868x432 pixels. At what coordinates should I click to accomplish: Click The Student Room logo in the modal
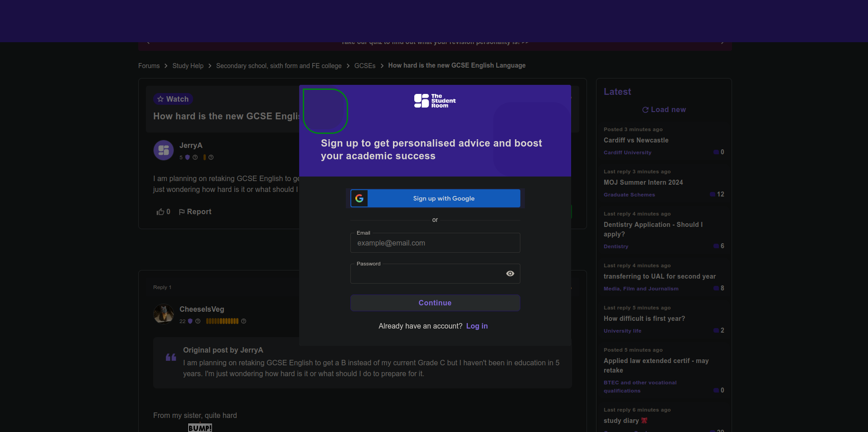(434, 101)
